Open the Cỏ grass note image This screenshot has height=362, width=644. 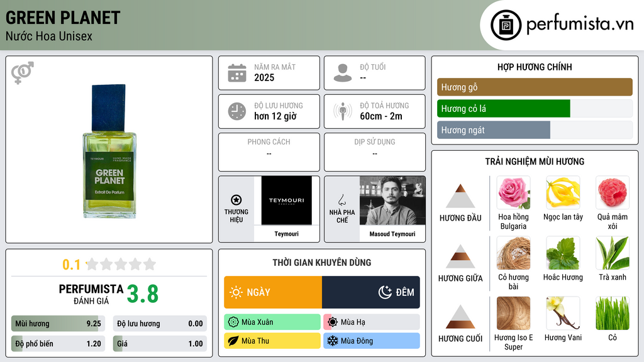tap(613, 313)
